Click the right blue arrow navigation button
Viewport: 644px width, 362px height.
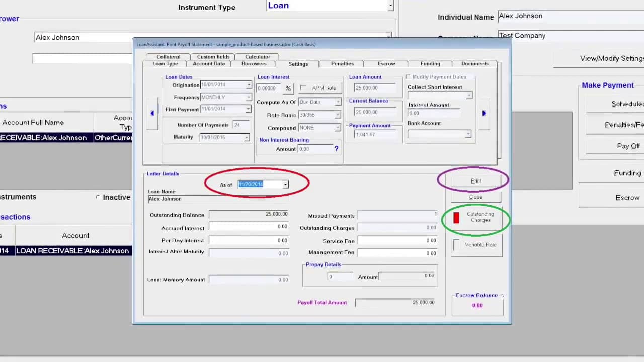484,113
